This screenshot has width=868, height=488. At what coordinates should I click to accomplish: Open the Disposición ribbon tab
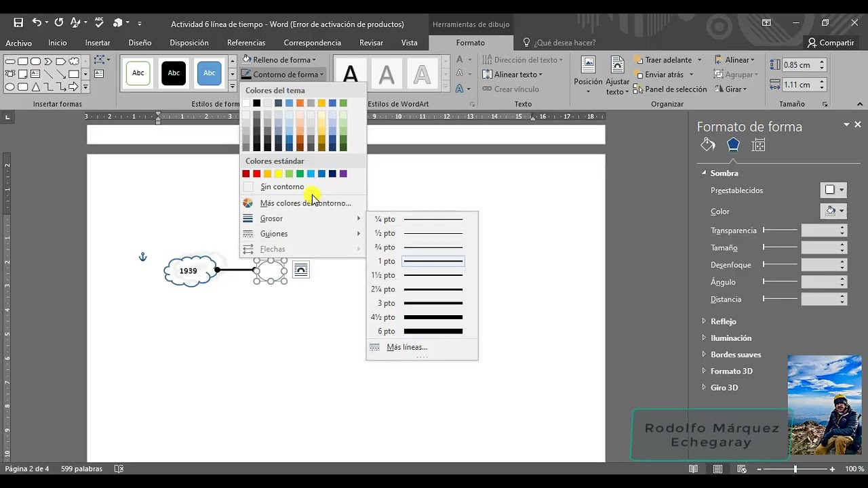click(189, 43)
